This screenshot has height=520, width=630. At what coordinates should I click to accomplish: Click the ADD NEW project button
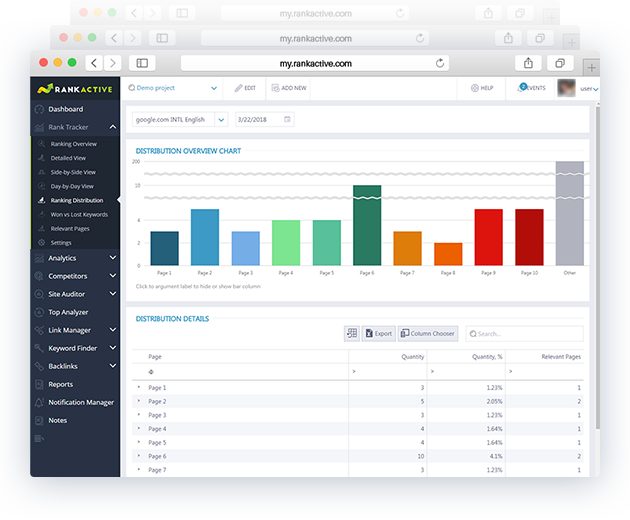pyautogui.click(x=289, y=88)
